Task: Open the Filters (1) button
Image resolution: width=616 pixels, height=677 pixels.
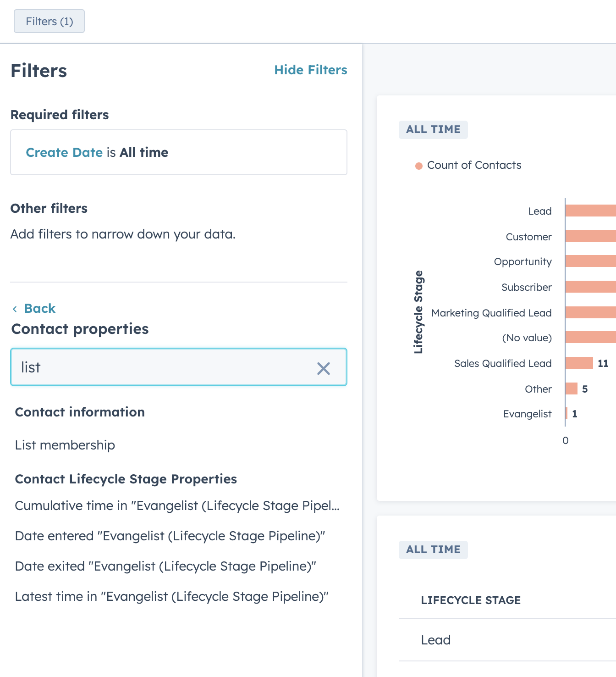Action: point(49,22)
